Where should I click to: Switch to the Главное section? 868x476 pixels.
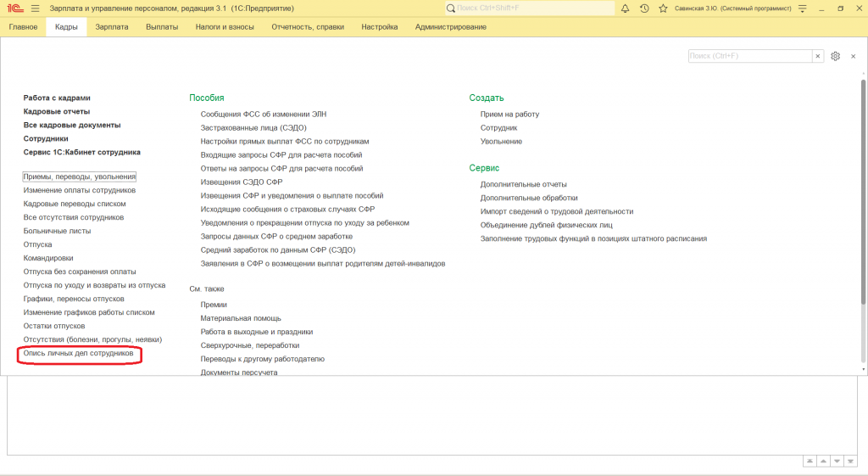[x=23, y=26]
